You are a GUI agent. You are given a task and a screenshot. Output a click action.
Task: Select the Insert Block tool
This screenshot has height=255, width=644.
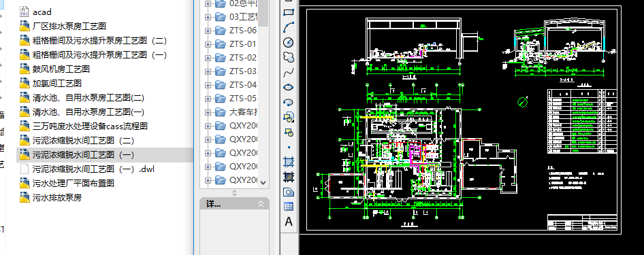point(289,117)
